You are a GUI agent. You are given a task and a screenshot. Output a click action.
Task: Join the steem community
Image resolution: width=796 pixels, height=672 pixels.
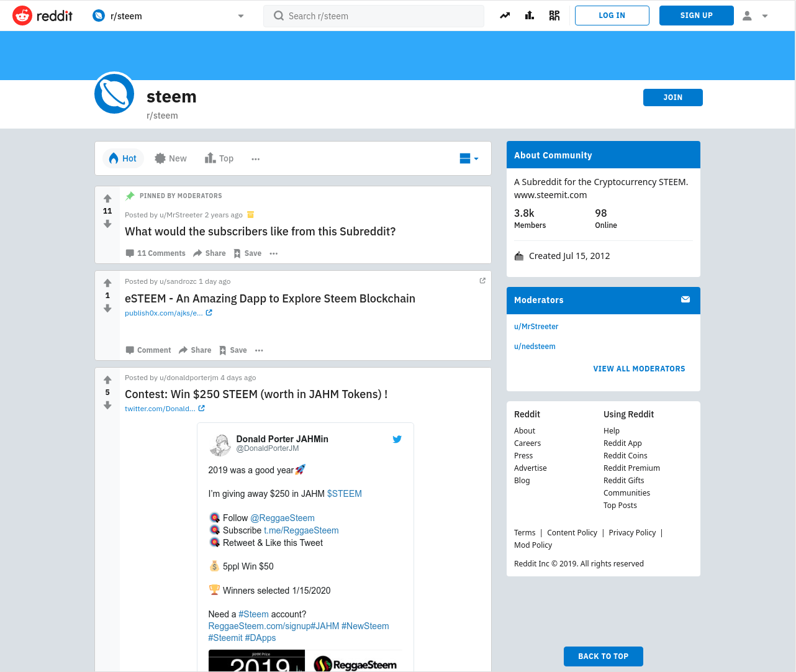pyautogui.click(x=673, y=98)
